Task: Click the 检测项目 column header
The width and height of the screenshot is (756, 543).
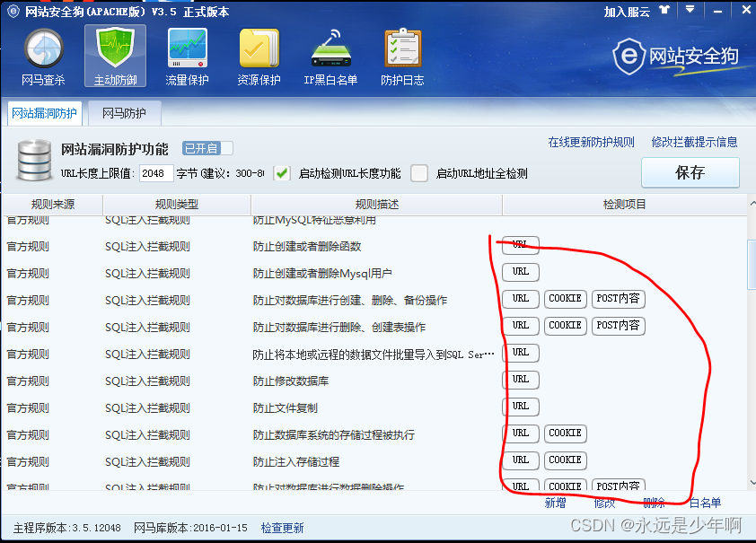Action: [624, 205]
